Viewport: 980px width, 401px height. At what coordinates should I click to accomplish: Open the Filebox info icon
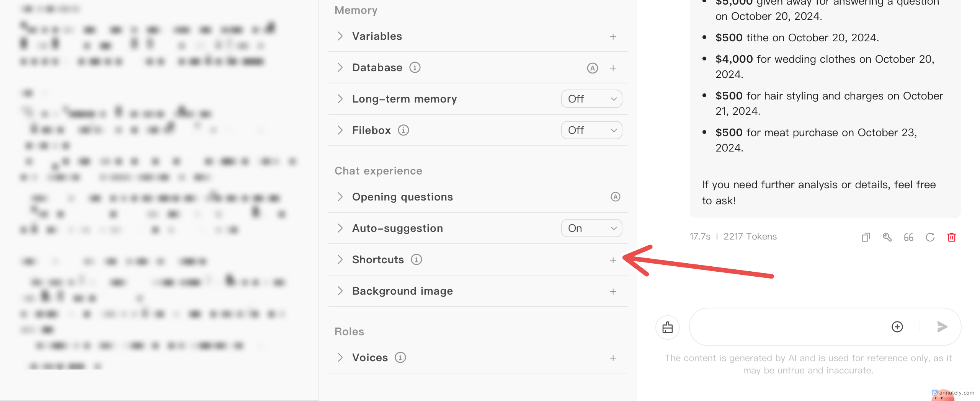point(403,130)
